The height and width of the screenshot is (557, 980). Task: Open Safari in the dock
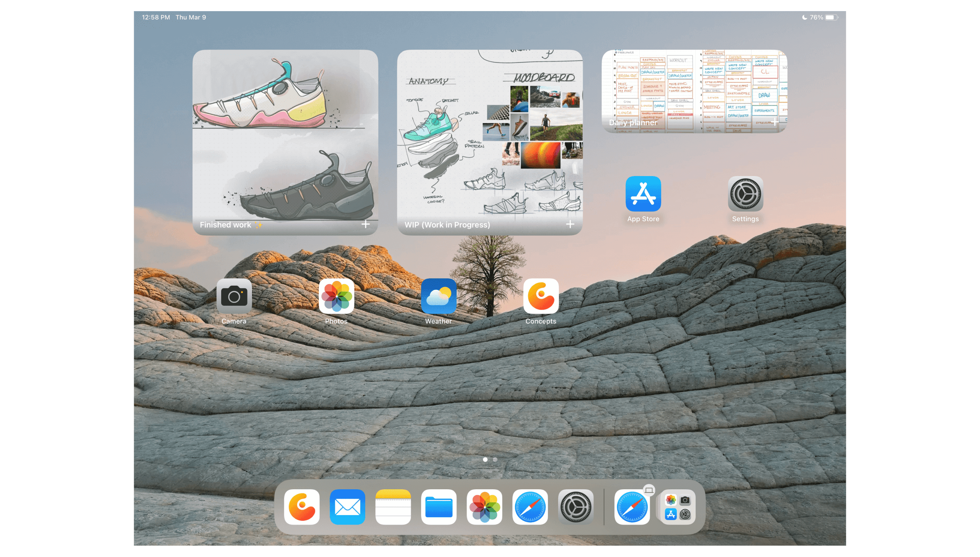(x=530, y=507)
